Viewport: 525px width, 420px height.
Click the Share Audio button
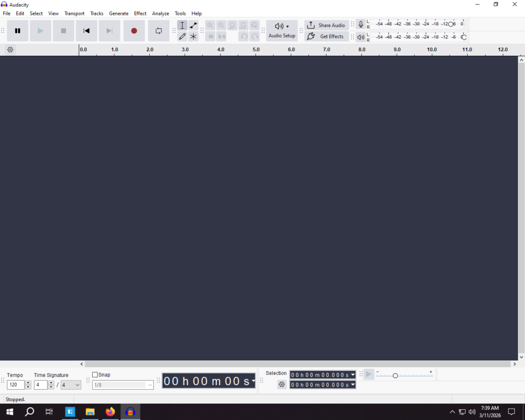click(327, 25)
